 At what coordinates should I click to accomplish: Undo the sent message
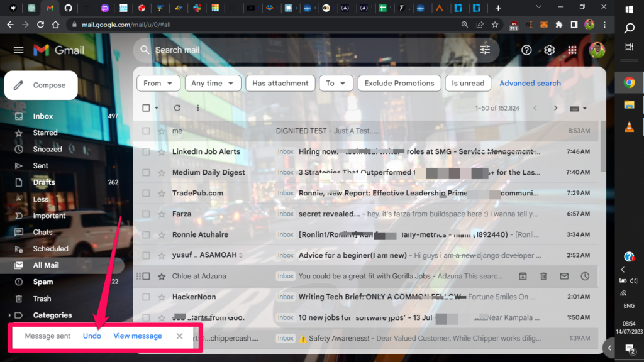92,336
